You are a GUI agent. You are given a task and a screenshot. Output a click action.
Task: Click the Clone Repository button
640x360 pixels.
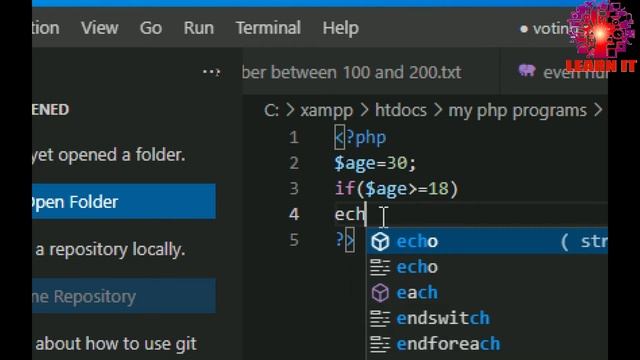click(x=124, y=296)
